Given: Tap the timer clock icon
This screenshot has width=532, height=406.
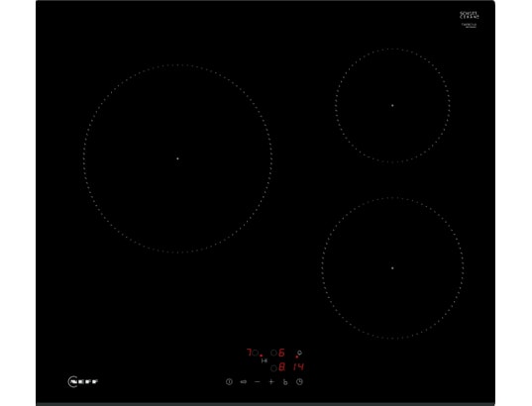Looking at the screenshot, I should click(299, 382).
